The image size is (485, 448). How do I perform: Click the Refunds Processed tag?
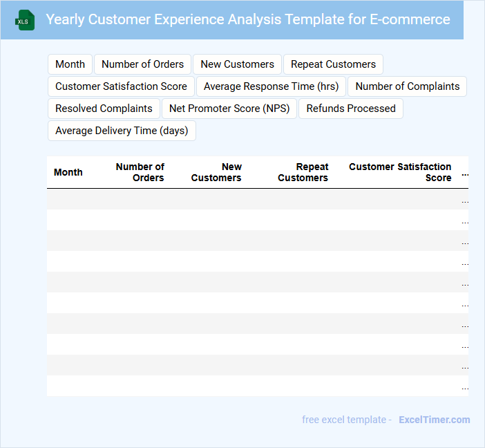pyautogui.click(x=351, y=109)
